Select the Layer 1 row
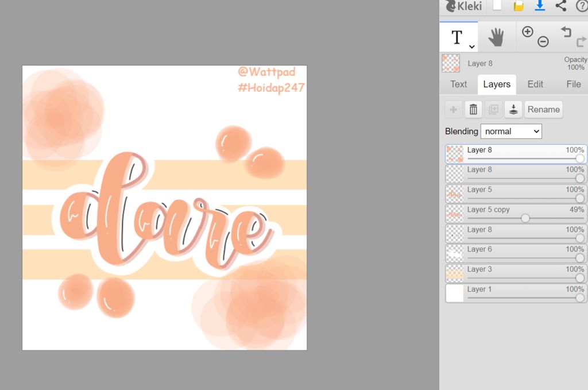Image resolution: width=588 pixels, height=390 pixels. [x=516, y=293]
